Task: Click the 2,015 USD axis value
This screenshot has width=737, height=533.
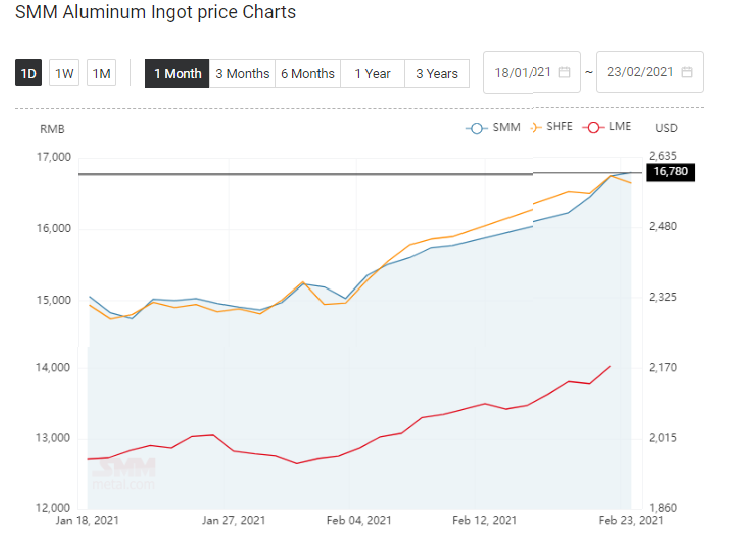Action: pyautogui.click(x=663, y=438)
